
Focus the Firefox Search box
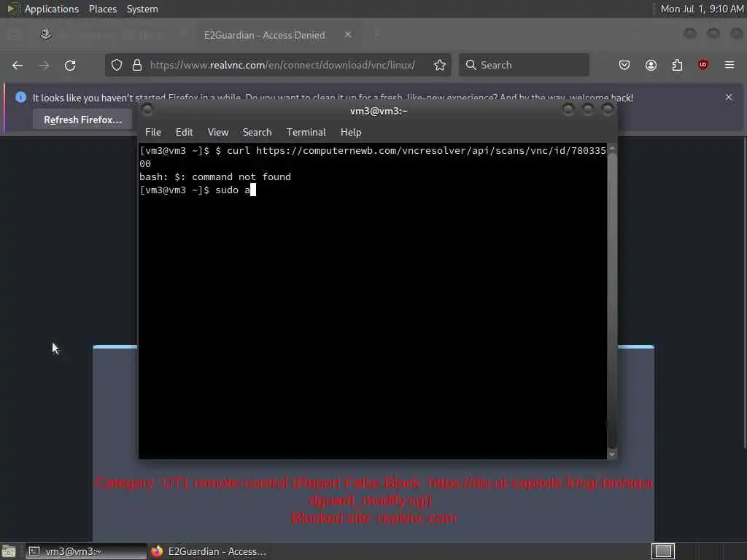tap(524, 65)
